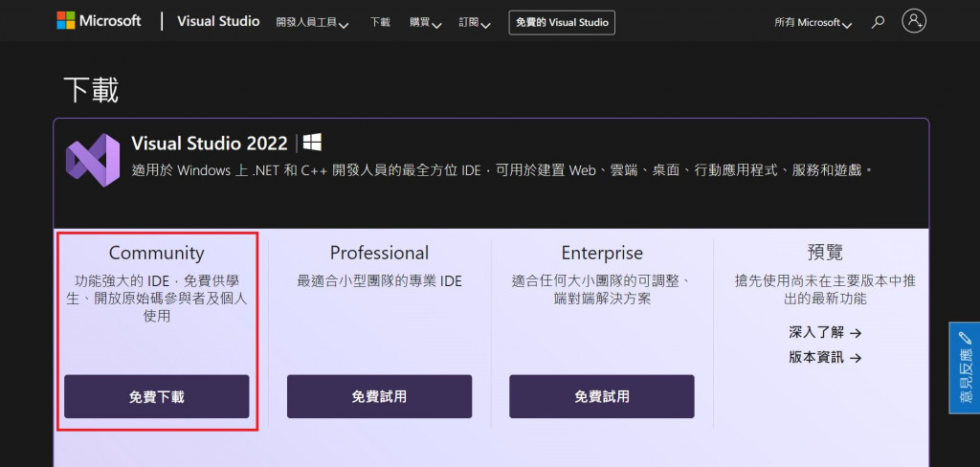Click the Microsoft logo
This screenshot has height=467, width=980.
(x=99, y=21)
